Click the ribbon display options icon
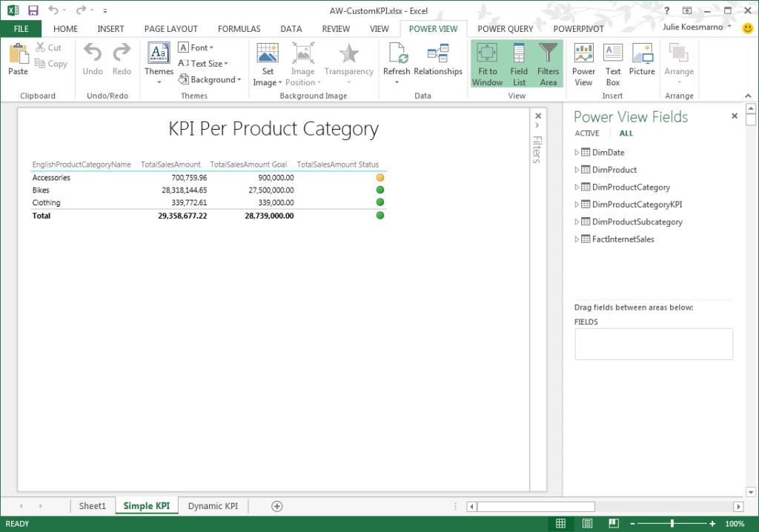The width and height of the screenshot is (759, 532). click(x=687, y=10)
